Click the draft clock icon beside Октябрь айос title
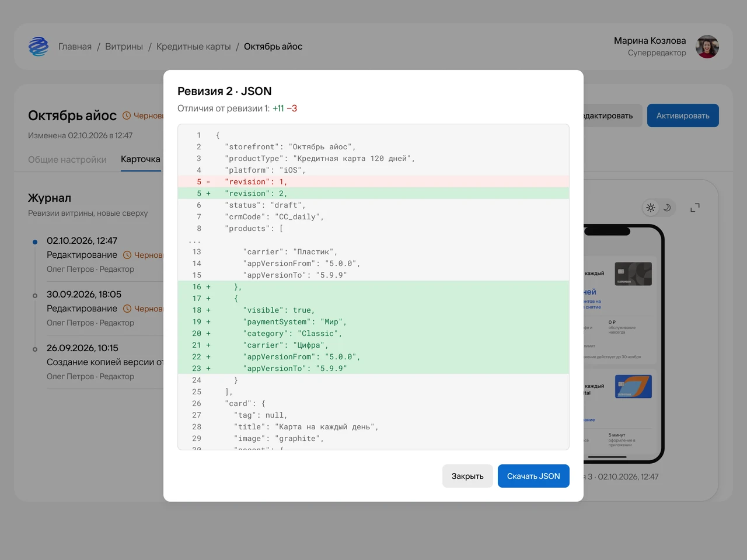747x560 pixels. coord(127,116)
